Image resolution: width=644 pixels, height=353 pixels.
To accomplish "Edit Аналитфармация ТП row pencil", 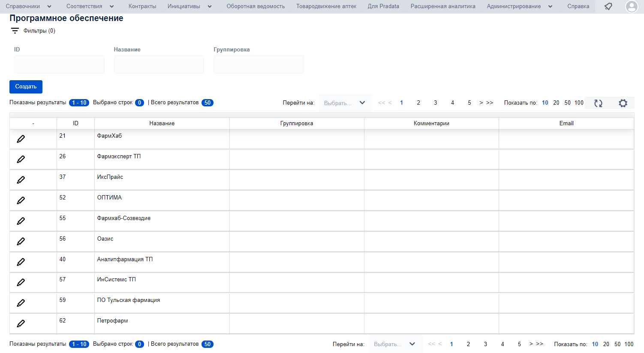I will pos(21,262).
